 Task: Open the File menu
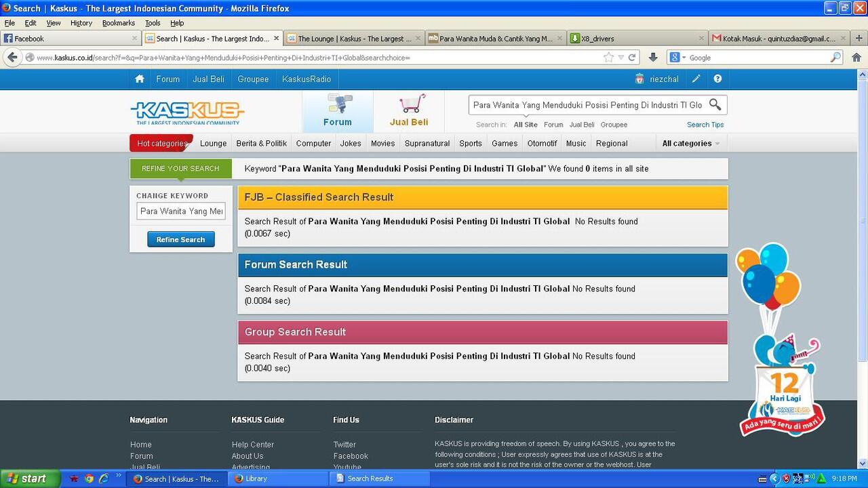[x=9, y=23]
